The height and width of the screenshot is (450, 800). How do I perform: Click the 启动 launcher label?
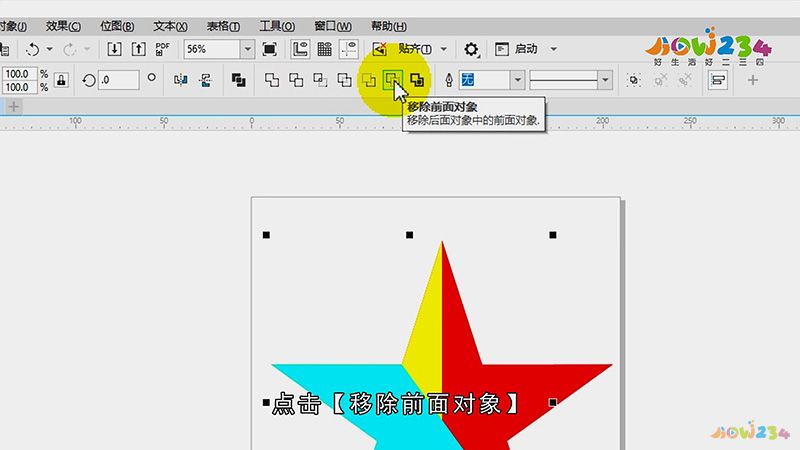click(526, 49)
